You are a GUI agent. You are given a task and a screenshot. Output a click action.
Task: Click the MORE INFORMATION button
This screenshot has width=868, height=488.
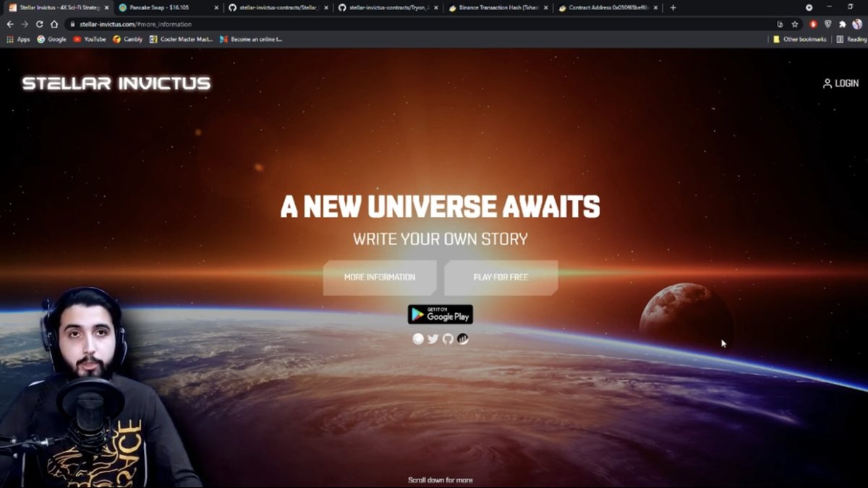pos(380,278)
